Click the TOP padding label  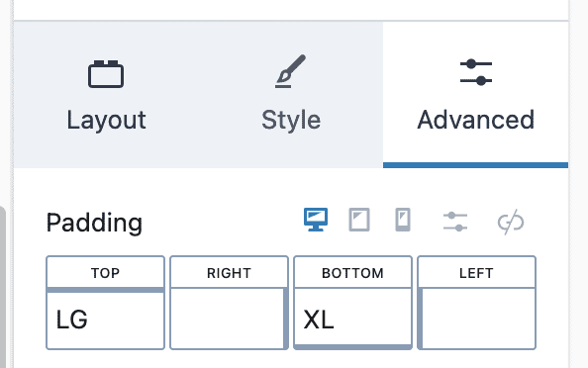coord(105,273)
